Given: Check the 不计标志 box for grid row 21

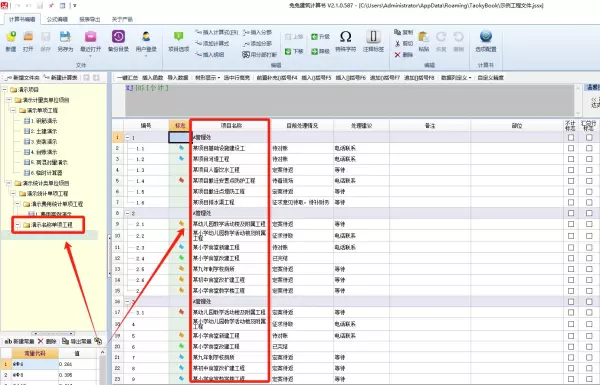Looking at the screenshot, I should pyautogui.click(x=571, y=357).
